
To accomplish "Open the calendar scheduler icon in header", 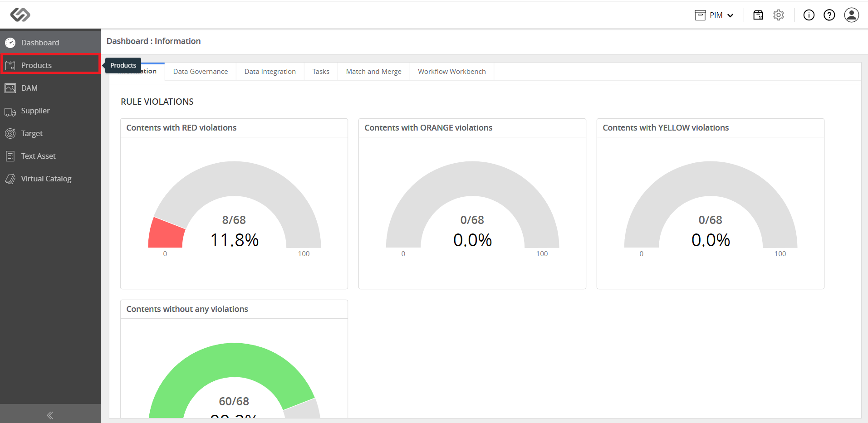I will pos(758,15).
